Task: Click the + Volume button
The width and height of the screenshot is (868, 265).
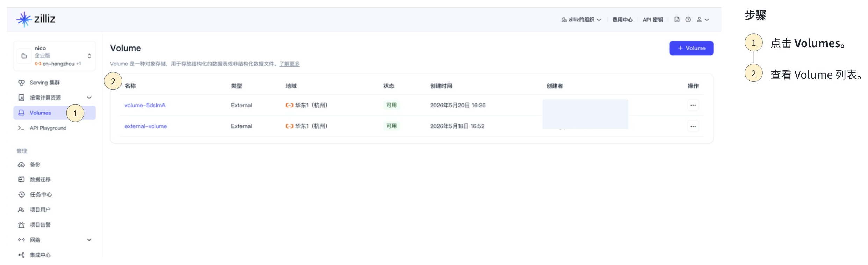Action: (x=691, y=48)
